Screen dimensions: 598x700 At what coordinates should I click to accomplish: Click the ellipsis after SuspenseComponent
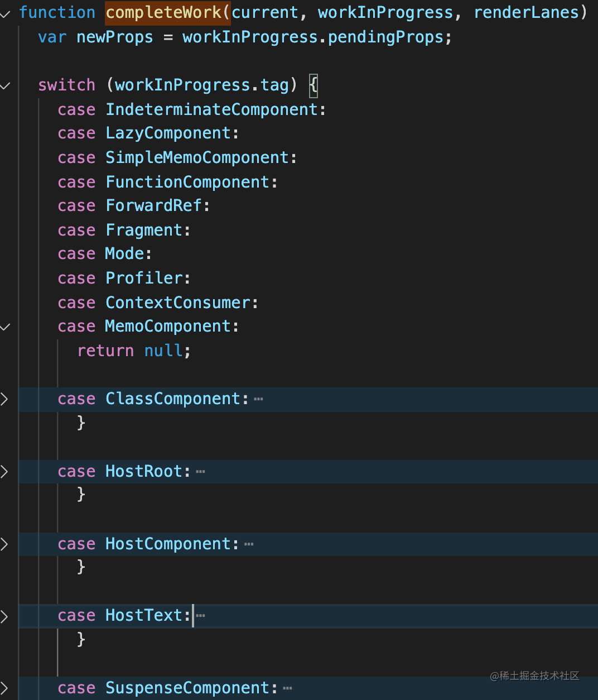pyautogui.click(x=287, y=688)
